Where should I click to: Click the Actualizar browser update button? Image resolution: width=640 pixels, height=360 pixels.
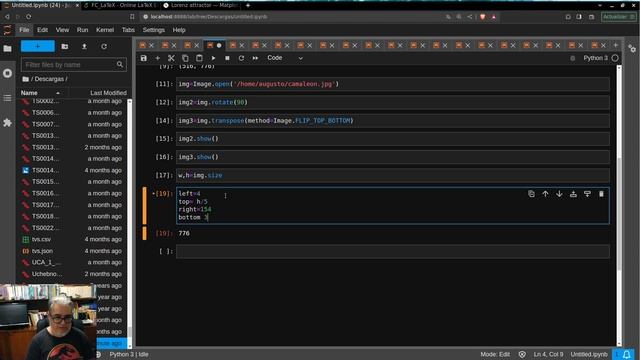click(618, 17)
